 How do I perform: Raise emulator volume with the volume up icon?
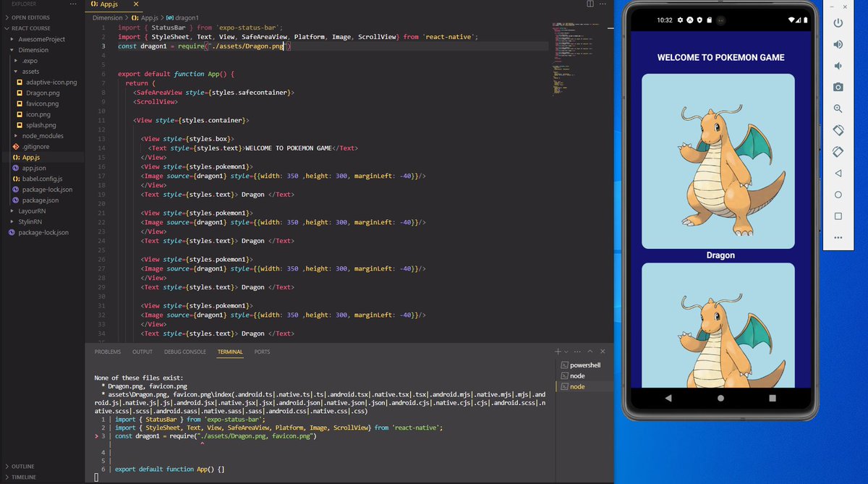(838, 44)
